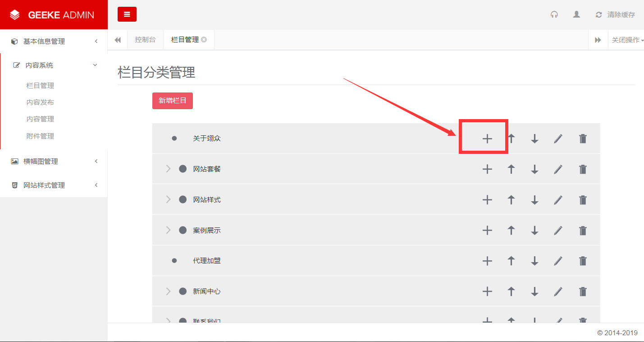
Task: Toggle the sidebar hamburger menu button
Action: coord(127,14)
